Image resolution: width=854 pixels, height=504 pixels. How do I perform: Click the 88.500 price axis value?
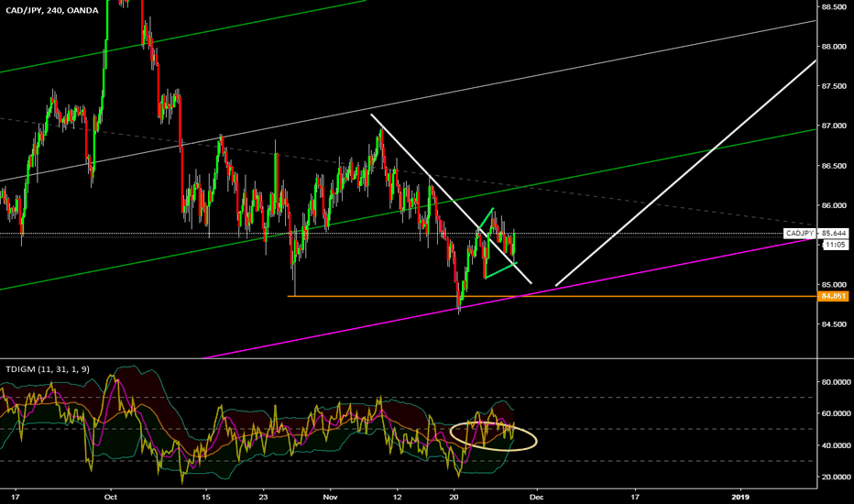click(834, 7)
